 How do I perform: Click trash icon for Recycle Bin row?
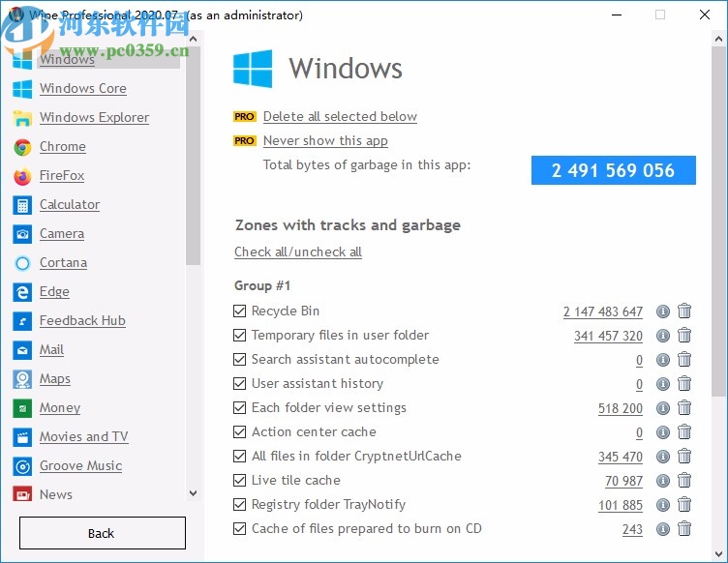coord(684,311)
